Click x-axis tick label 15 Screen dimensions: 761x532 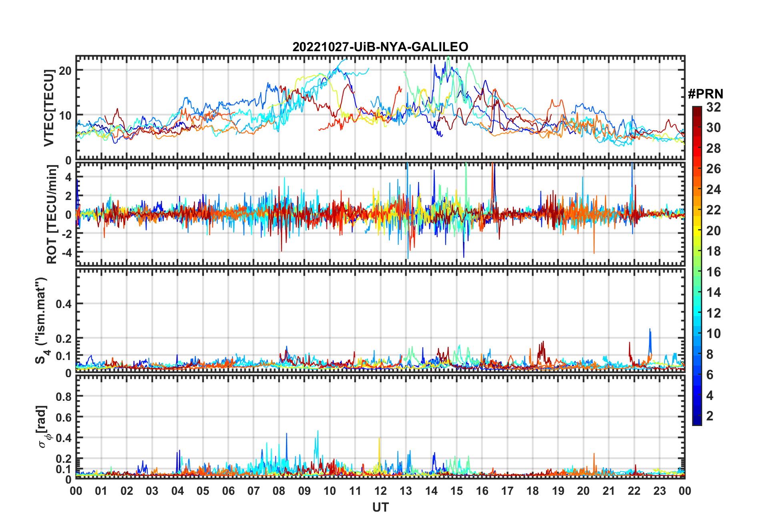click(457, 491)
